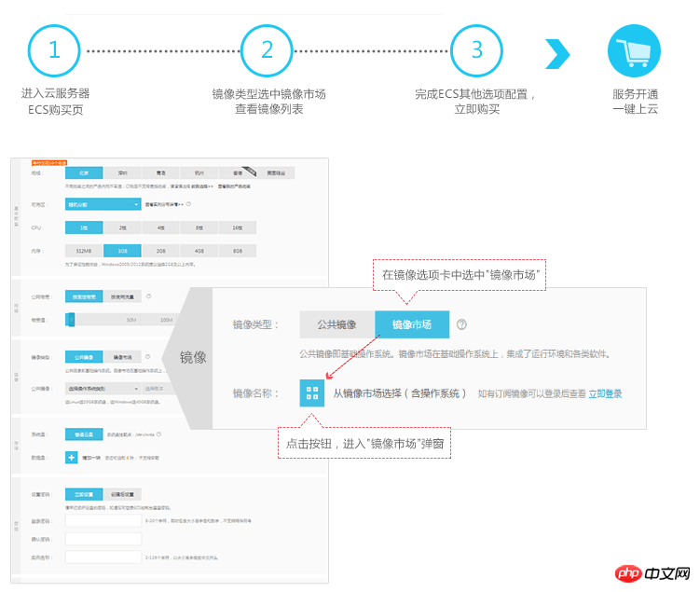Select the fixed bandwidth billing button

(84, 296)
